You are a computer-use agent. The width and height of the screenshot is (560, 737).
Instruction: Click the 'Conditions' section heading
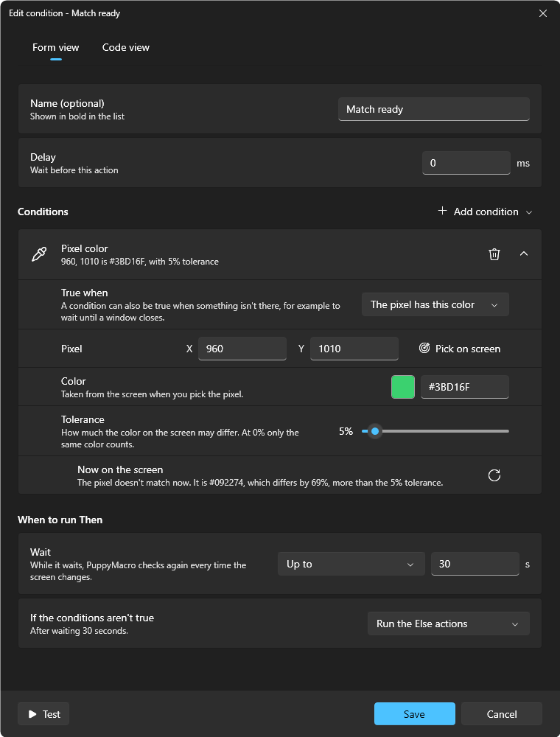43,212
